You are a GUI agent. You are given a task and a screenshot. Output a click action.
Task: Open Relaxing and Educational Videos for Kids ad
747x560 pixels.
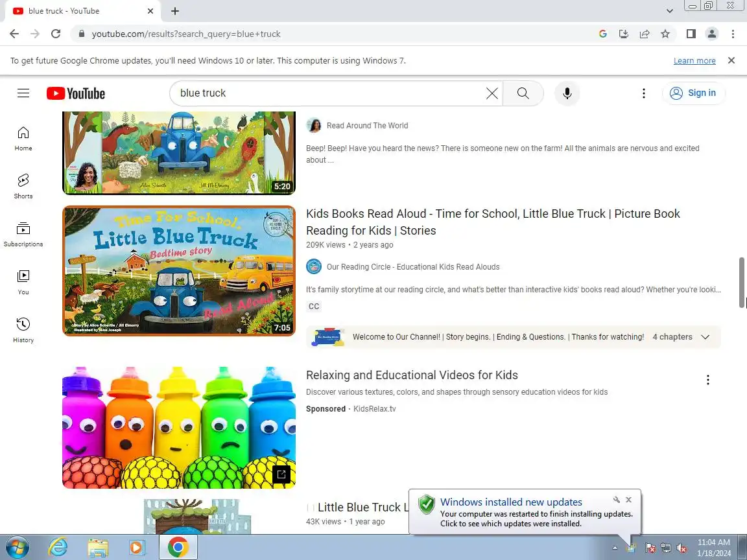tap(412, 375)
